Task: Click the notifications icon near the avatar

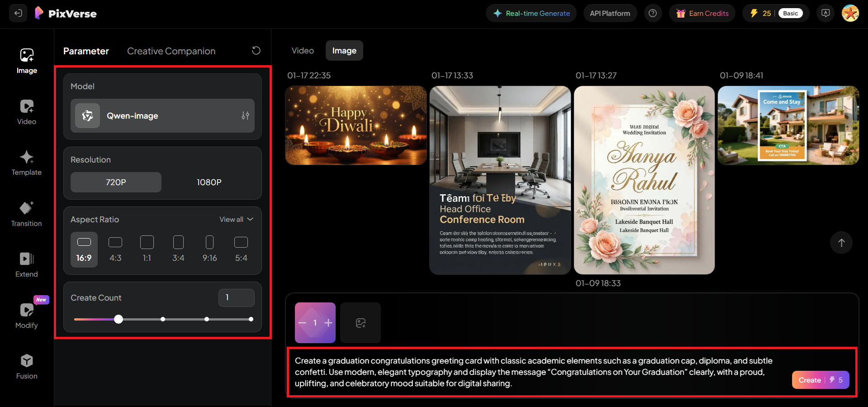Action: tap(825, 13)
